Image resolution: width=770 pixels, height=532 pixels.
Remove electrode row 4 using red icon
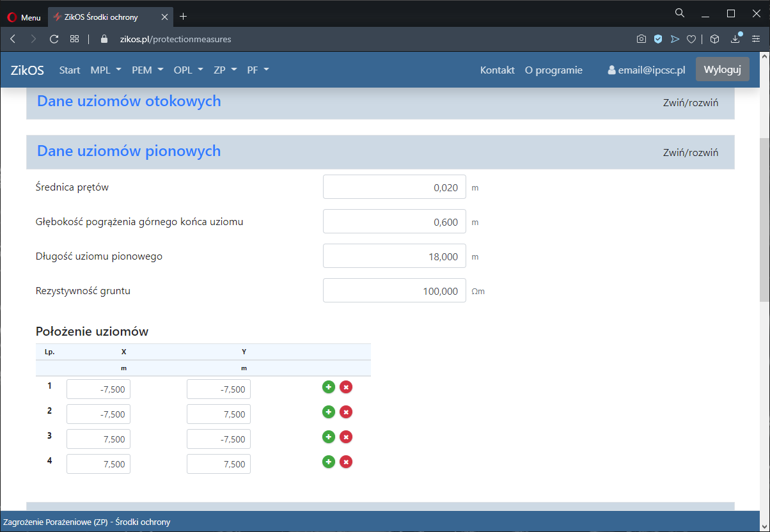(346, 462)
